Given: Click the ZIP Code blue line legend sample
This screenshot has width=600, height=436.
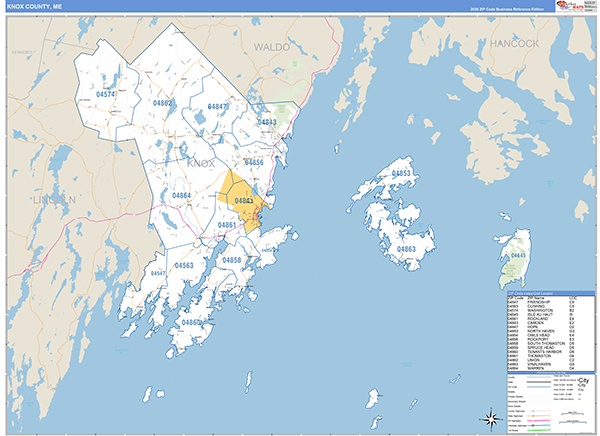Looking at the screenshot, I should tap(539, 387).
